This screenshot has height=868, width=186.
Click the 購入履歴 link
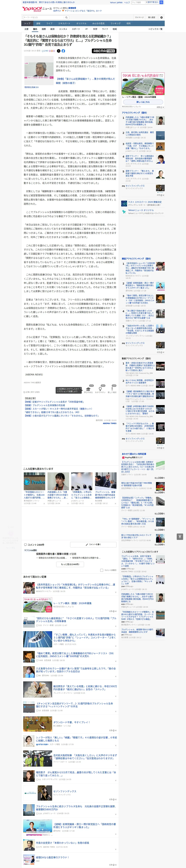(152, 18)
